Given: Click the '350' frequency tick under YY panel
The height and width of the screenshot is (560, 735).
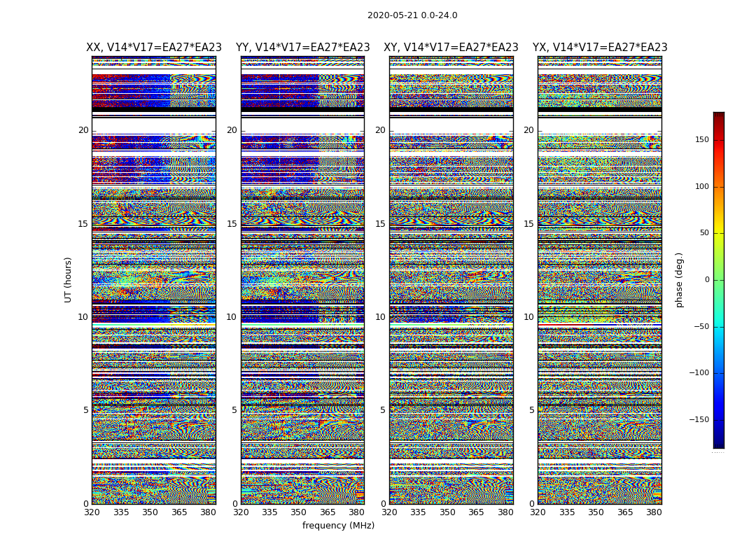Looking at the screenshot, I should click(299, 512).
